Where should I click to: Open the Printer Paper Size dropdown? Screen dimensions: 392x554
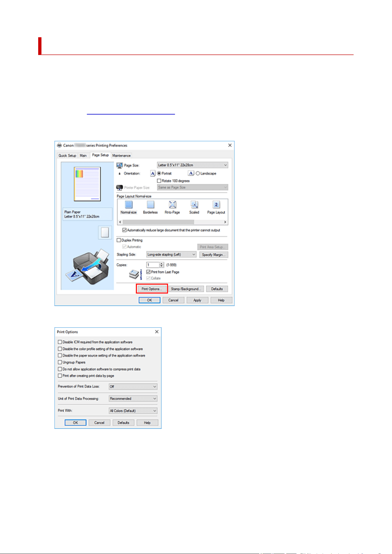coord(192,187)
